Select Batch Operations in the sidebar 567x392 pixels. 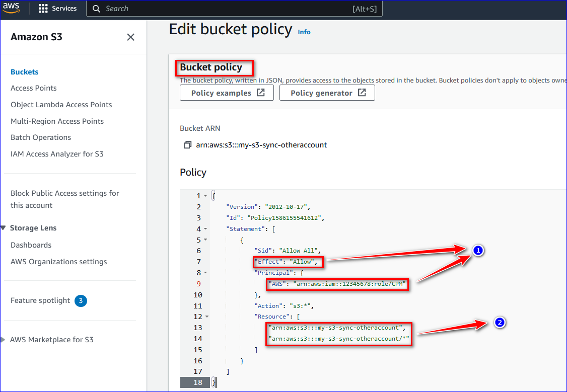pyautogui.click(x=41, y=138)
